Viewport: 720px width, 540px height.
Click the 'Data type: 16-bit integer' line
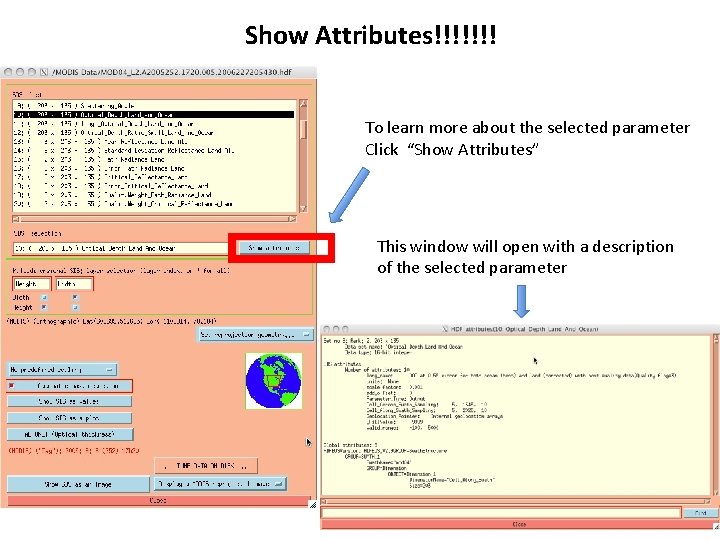pyautogui.click(x=377, y=353)
